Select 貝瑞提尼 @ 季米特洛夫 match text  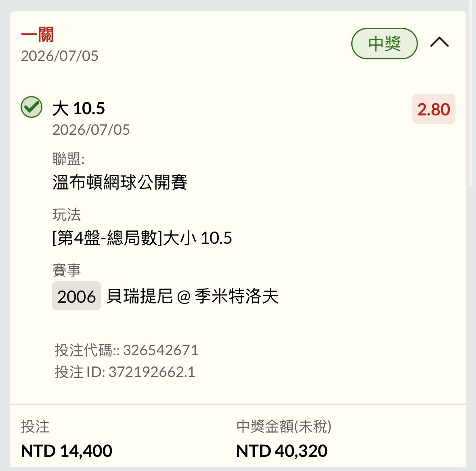pos(193,296)
